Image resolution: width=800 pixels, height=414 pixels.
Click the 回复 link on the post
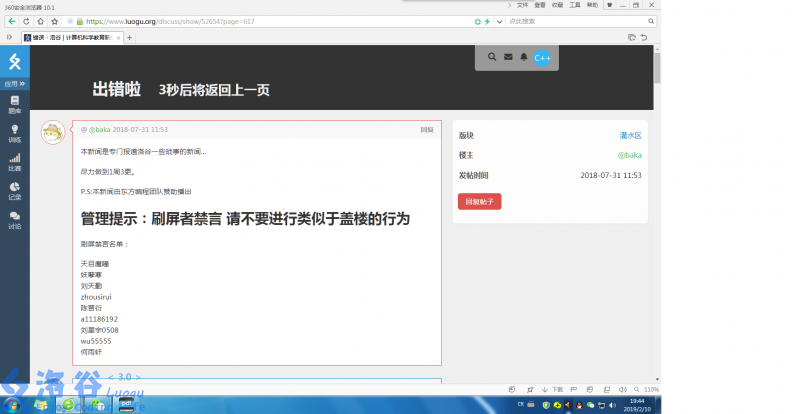[x=427, y=130]
